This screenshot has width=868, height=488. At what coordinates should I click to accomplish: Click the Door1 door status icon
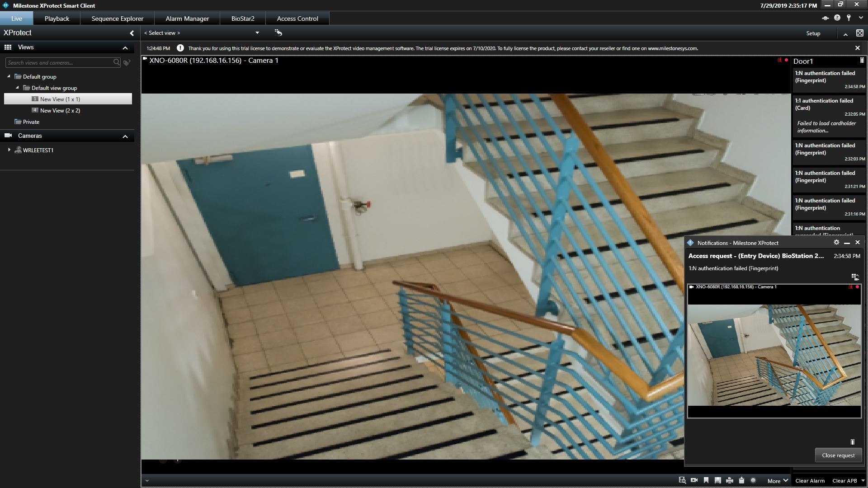click(x=862, y=61)
